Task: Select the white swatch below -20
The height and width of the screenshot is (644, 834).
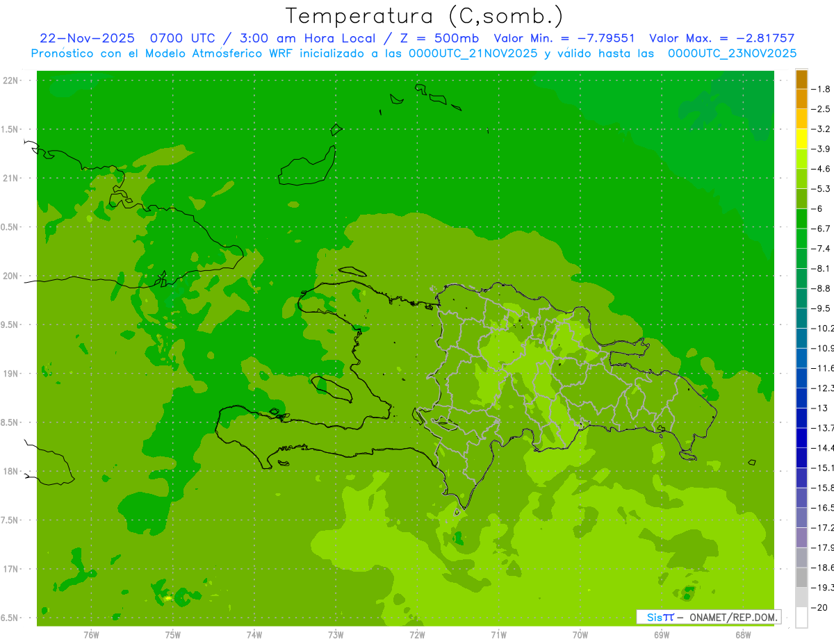Action: (x=801, y=618)
